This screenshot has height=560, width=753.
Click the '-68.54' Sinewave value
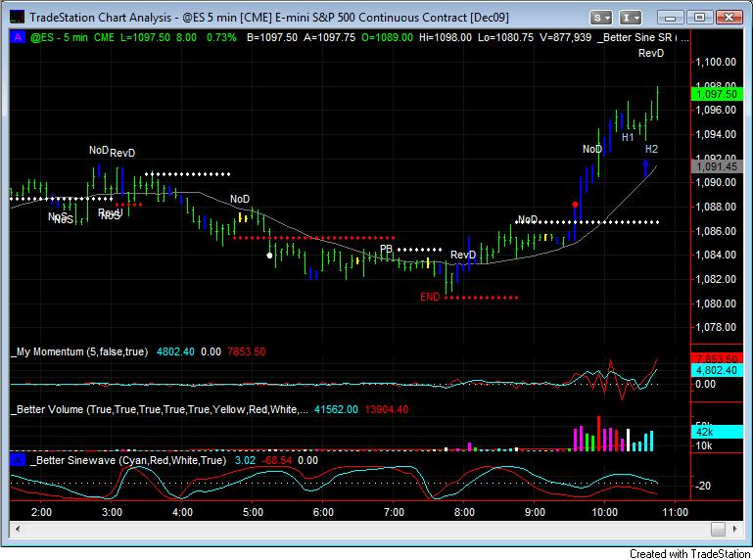[x=277, y=460]
